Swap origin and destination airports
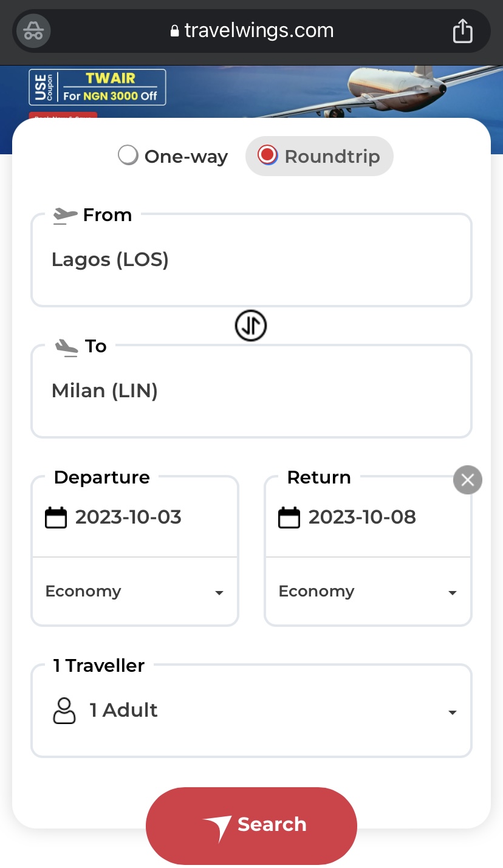This screenshot has height=868, width=503. tap(251, 326)
